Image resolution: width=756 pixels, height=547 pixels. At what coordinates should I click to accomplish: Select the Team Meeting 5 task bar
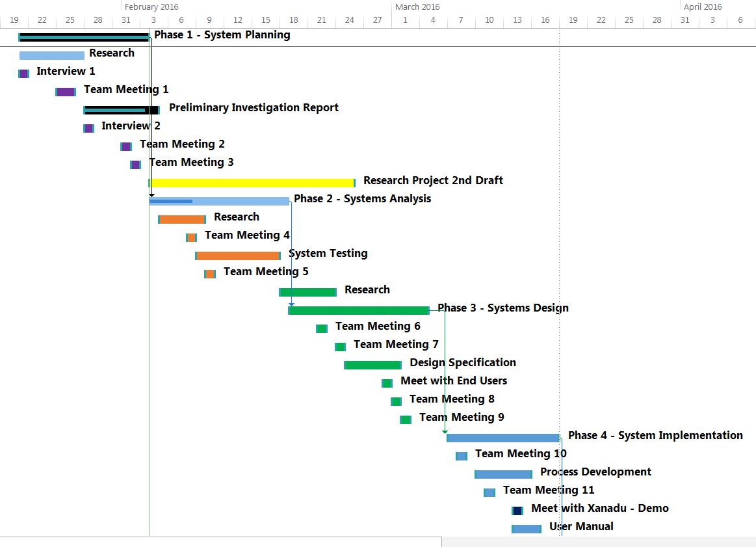(210, 274)
